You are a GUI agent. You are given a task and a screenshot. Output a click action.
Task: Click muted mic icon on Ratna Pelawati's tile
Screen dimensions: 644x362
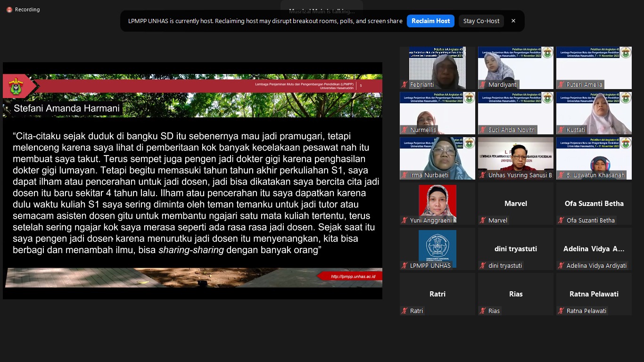[561, 311]
